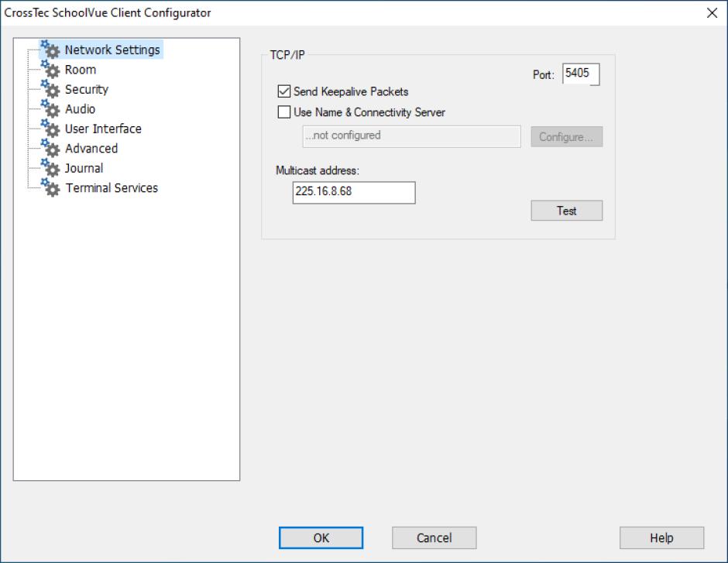Click the gear icon beside Room
The image size is (728, 563).
pyautogui.click(x=50, y=70)
